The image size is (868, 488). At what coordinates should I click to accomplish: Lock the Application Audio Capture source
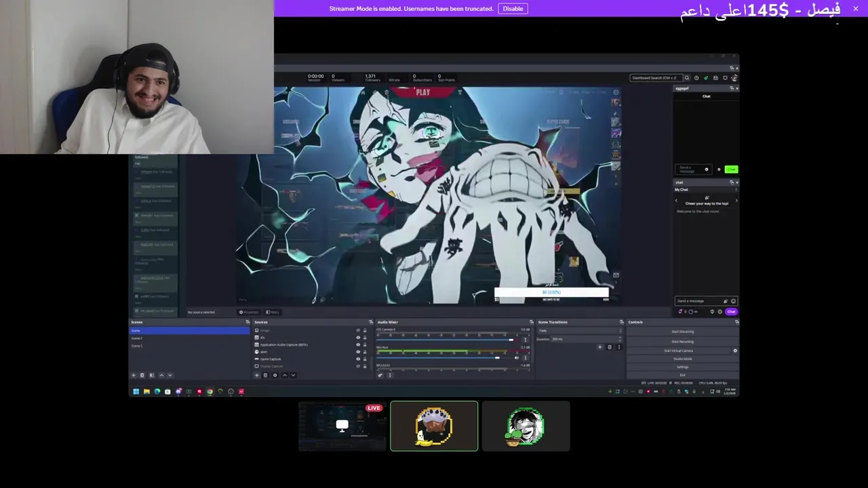tap(365, 344)
